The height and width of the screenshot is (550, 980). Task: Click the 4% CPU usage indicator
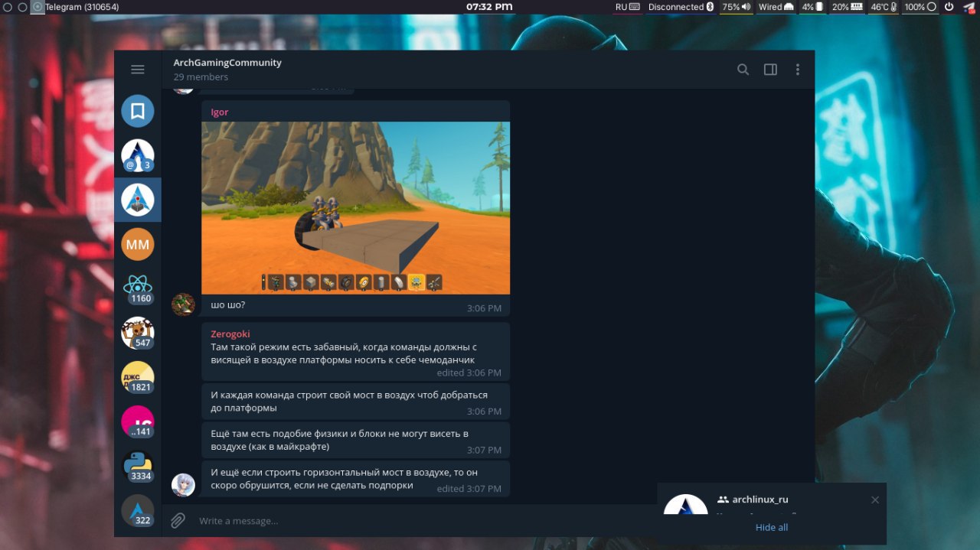[812, 7]
